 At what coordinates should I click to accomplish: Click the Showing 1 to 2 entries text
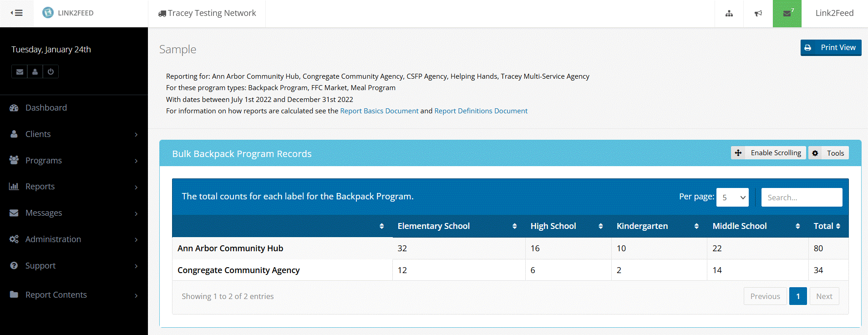coord(228,296)
